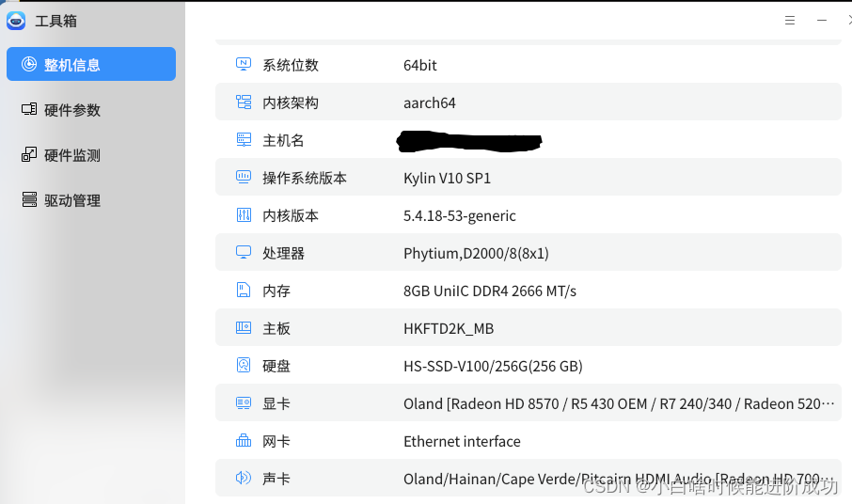Click the 声卡 label

(276, 479)
